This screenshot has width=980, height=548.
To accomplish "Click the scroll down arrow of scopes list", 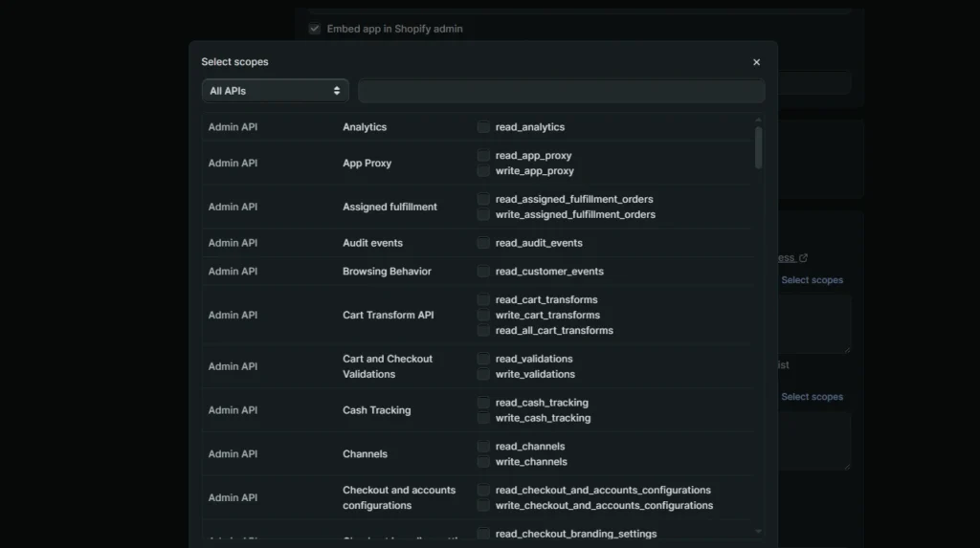I will [x=758, y=532].
